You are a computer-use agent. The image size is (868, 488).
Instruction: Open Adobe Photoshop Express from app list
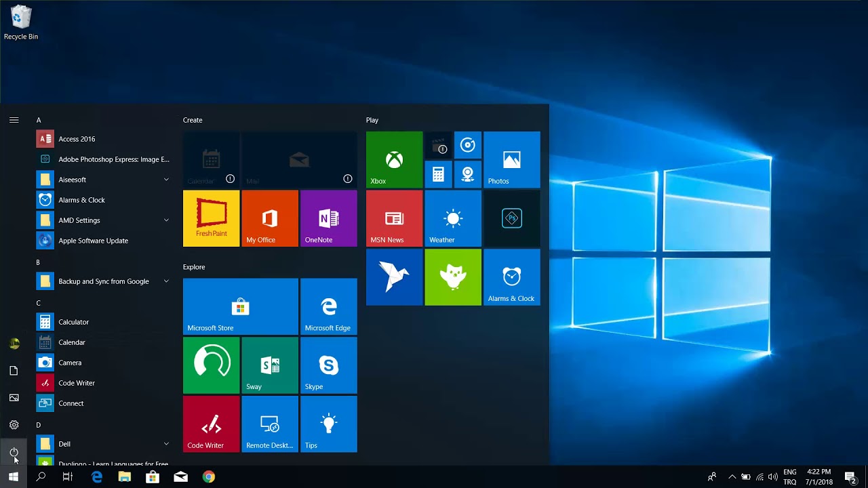point(103,159)
